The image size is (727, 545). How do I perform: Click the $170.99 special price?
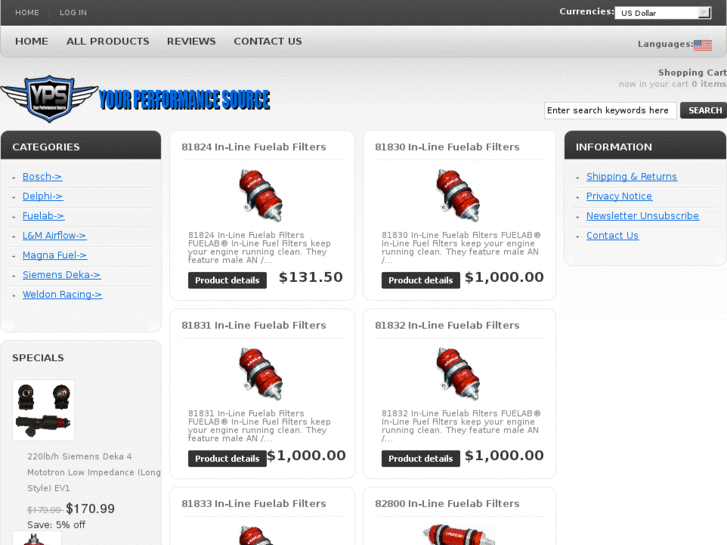click(90, 509)
